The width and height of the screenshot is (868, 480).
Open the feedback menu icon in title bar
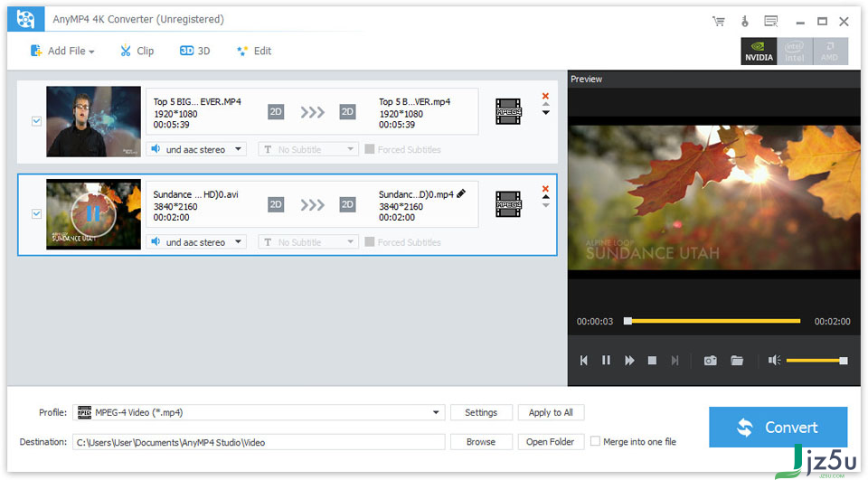pos(770,22)
